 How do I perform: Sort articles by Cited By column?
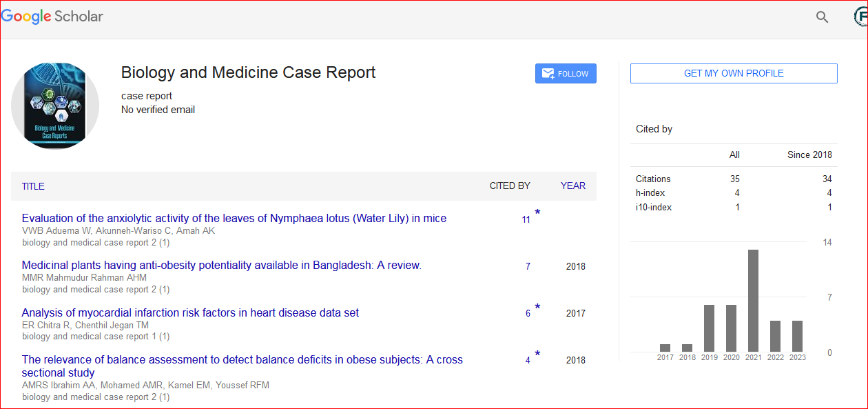[x=510, y=186]
